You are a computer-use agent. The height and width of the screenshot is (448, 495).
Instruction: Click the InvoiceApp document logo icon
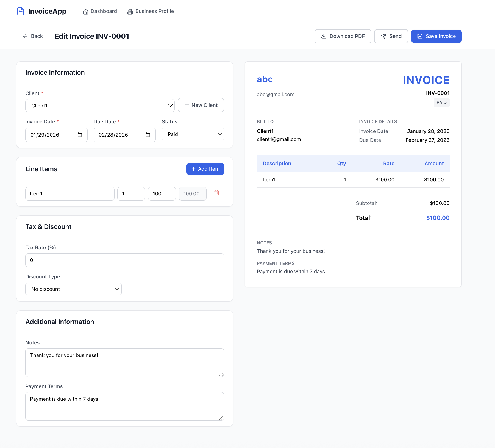(21, 11)
